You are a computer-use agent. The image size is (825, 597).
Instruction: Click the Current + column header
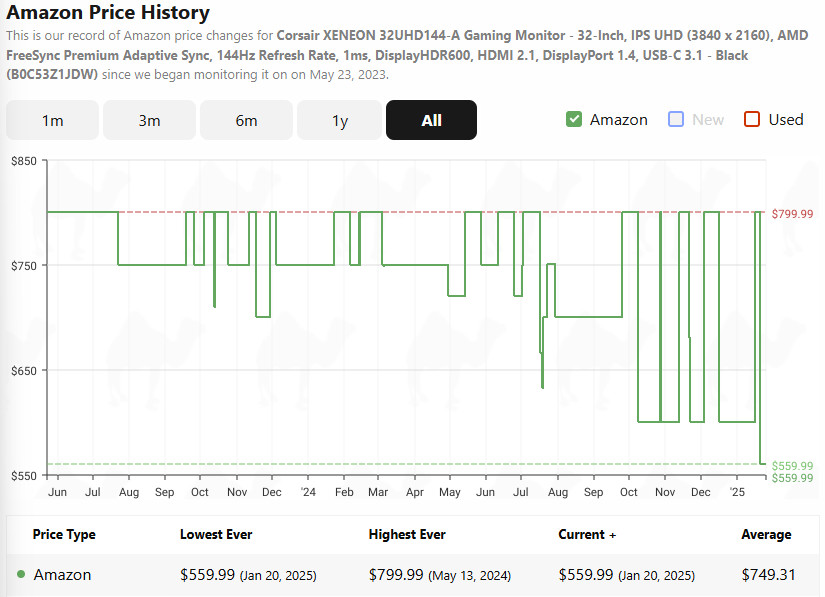[586, 534]
